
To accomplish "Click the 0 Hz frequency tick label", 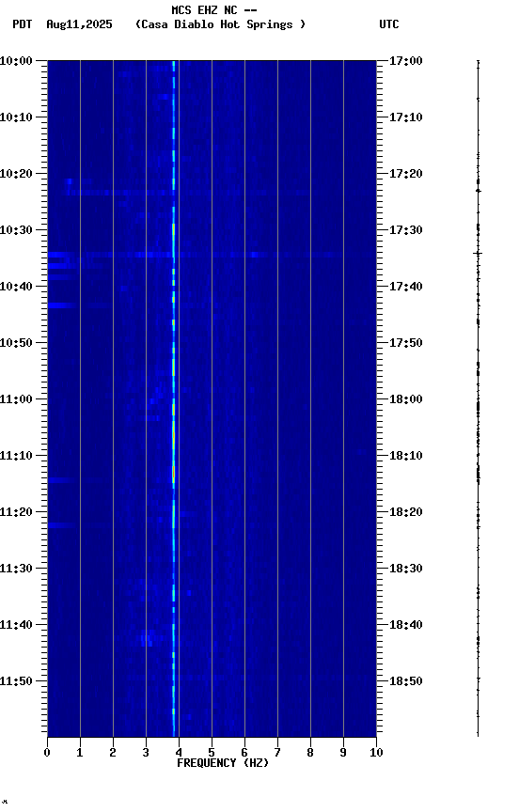I will (47, 753).
